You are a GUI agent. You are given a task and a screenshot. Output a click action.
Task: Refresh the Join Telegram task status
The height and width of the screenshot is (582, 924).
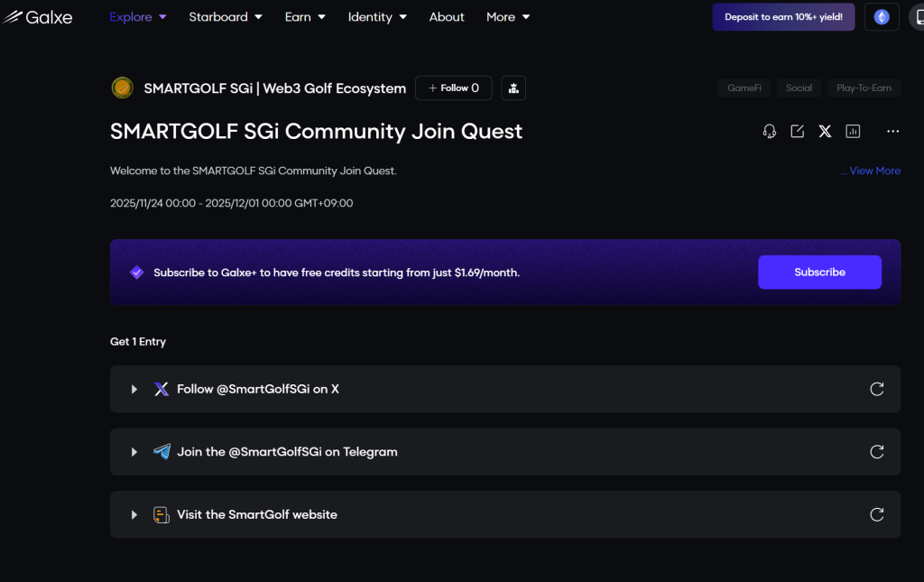pyautogui.click(x=876, y=452)
